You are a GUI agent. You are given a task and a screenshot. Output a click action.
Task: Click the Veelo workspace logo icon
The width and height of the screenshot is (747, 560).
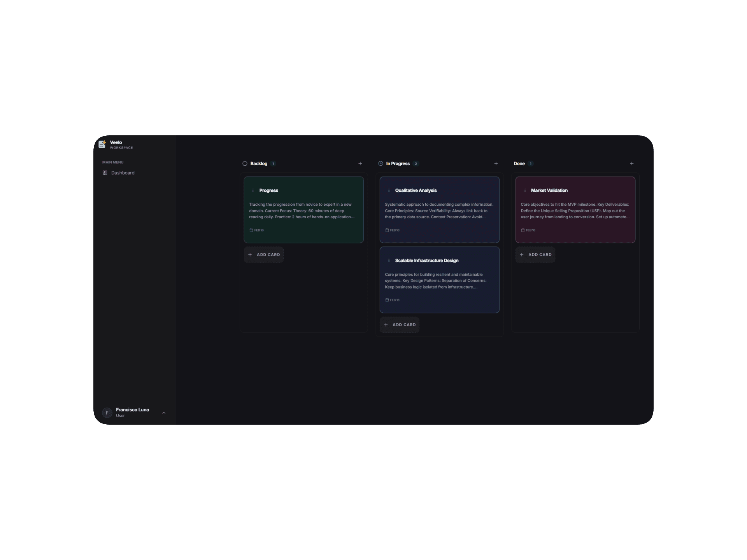click(102, 144)
